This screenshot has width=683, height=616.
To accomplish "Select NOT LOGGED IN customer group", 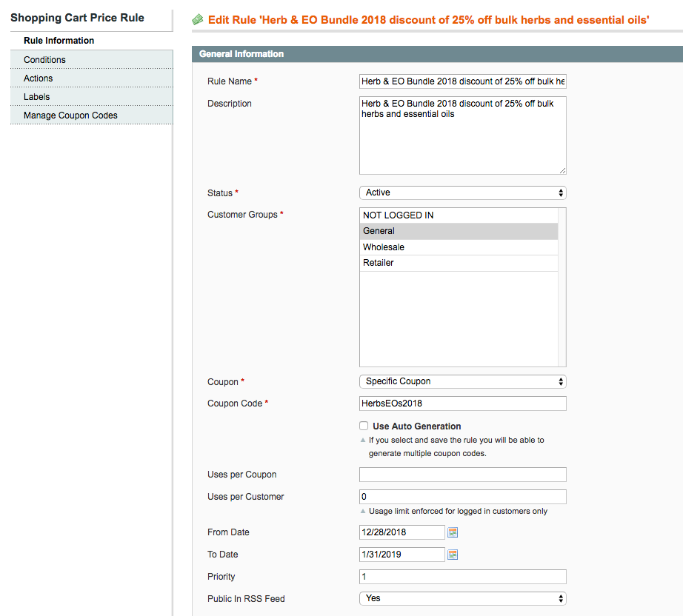I will tap(458, 215).
